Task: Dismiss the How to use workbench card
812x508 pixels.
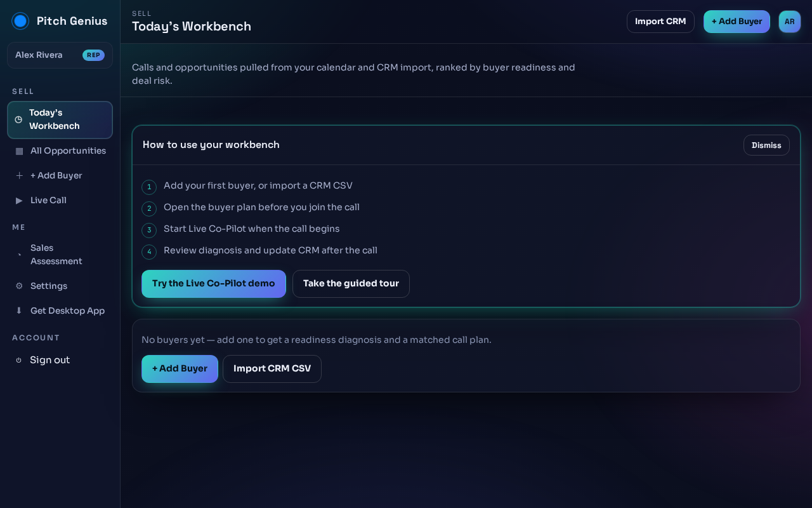Action: 766,145
